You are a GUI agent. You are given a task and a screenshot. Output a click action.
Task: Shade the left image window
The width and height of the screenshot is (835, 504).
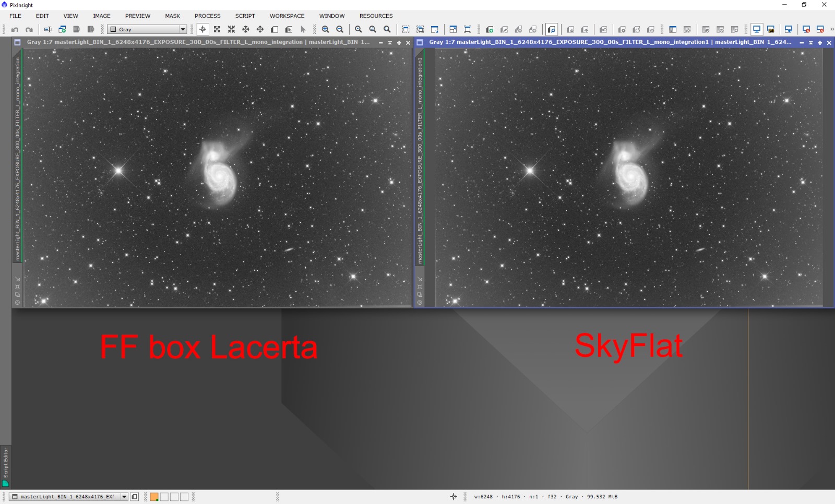coord(390,43)
